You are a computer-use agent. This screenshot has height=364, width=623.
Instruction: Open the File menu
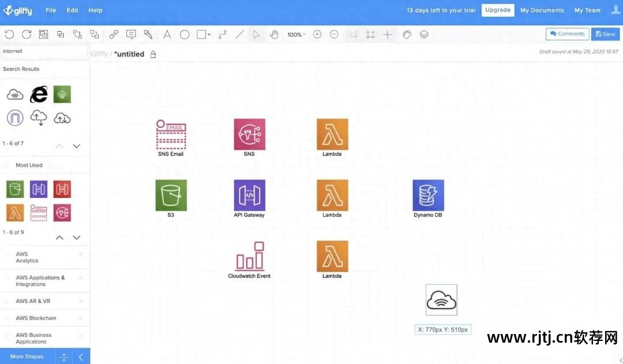click(51, 10)
